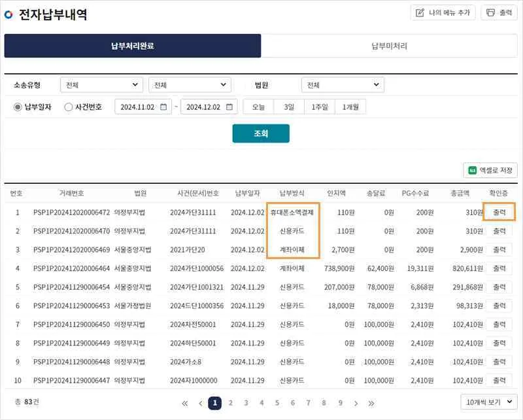Click case number 2024가단1000056
The image size is (523, 420).
[x=197, y=268]
